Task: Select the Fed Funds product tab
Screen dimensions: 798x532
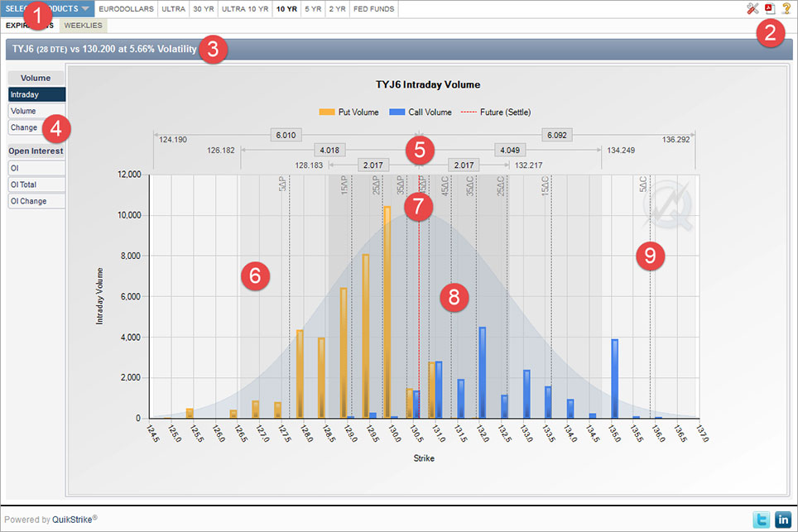Action: tap(373, 9)
